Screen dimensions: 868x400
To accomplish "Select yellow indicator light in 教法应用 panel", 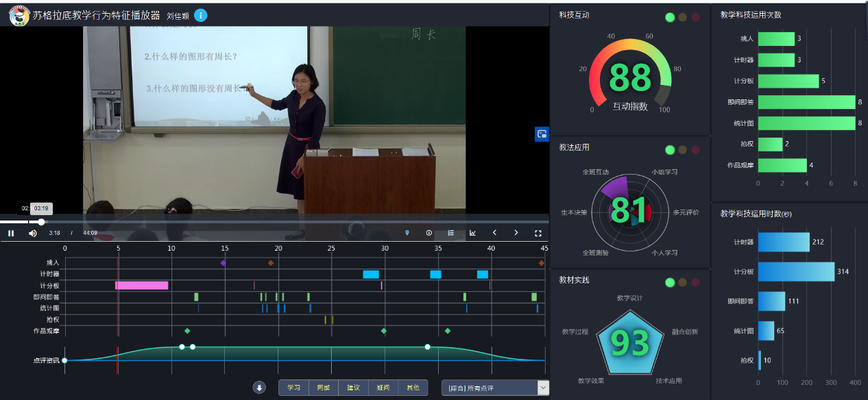I will pyautogui.click(x=683, y=150).
